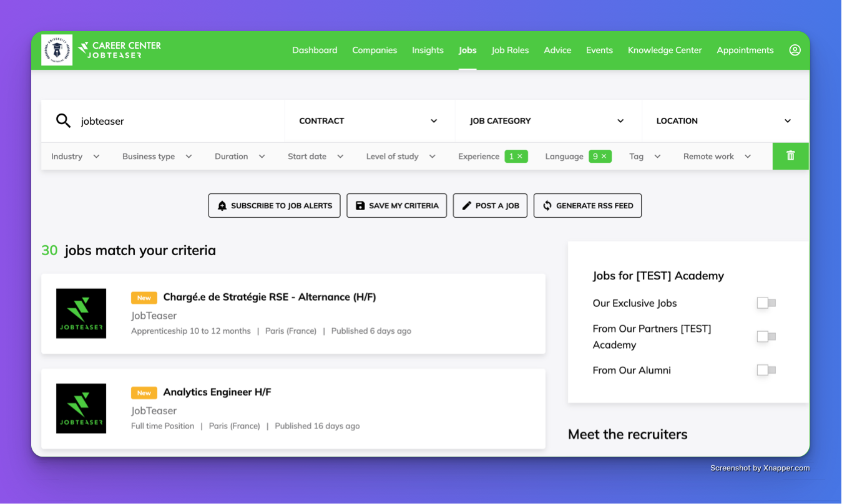
Task: Click 'Jobs for [TEST] Academy' heading
Action: 658,276
